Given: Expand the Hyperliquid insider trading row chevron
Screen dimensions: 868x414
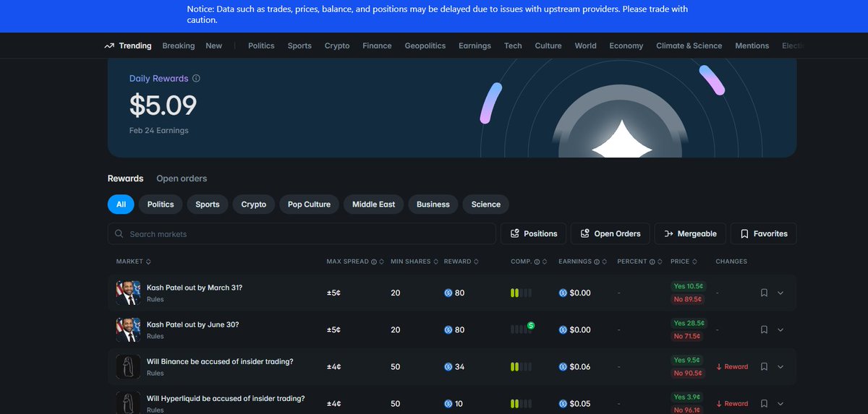Looking at the screenshot, I should [x=780, y=404].
